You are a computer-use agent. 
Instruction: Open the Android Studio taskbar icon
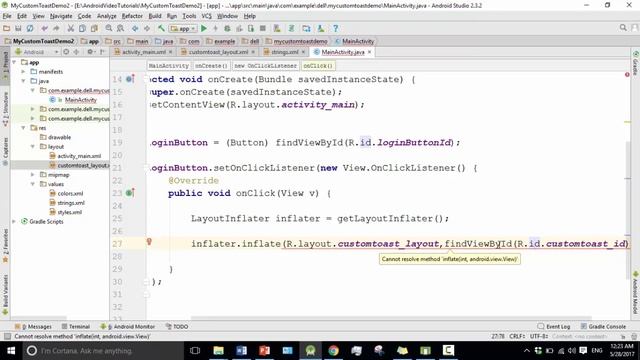[x=311, y=350]
